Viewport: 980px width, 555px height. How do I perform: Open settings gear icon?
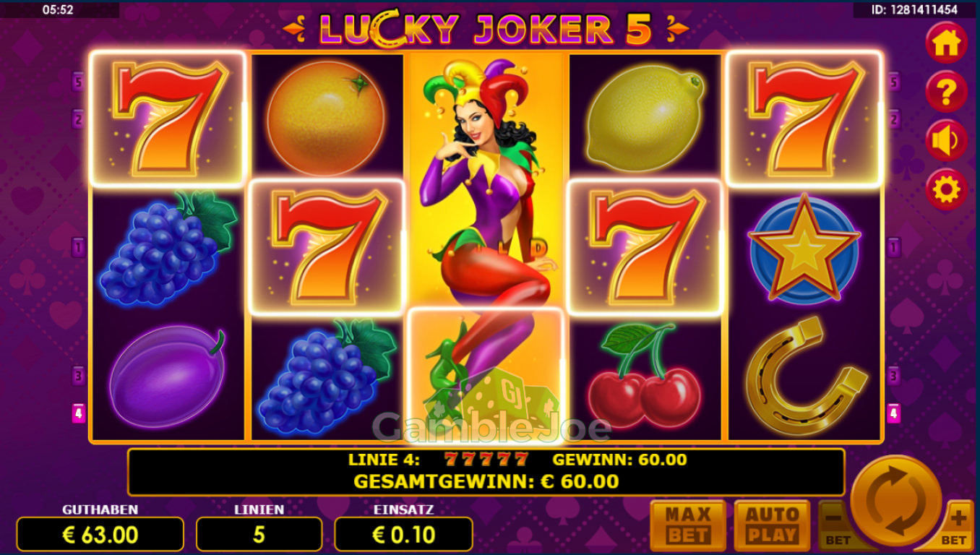point(946,190)
